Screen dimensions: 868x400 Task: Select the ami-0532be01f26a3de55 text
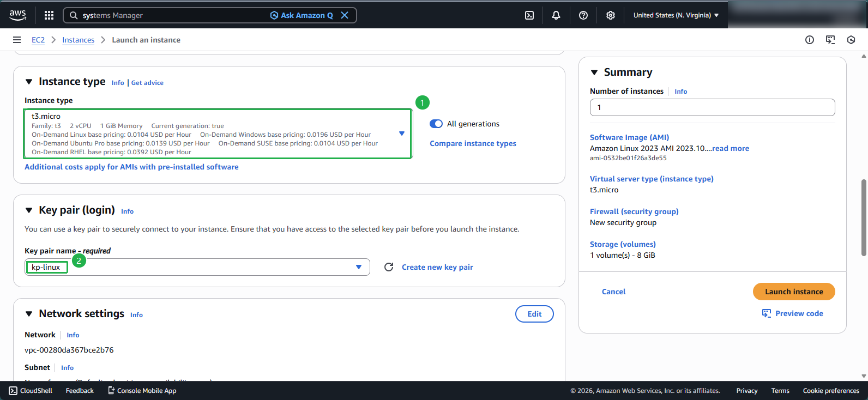[628, 158]
